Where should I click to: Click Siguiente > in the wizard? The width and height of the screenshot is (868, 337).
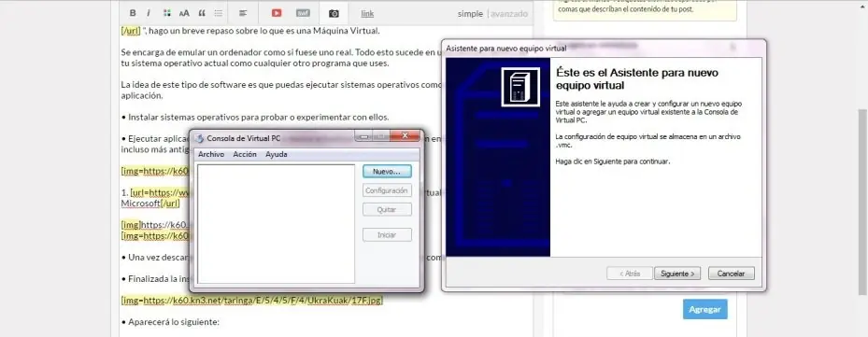(x=677, y=274)
